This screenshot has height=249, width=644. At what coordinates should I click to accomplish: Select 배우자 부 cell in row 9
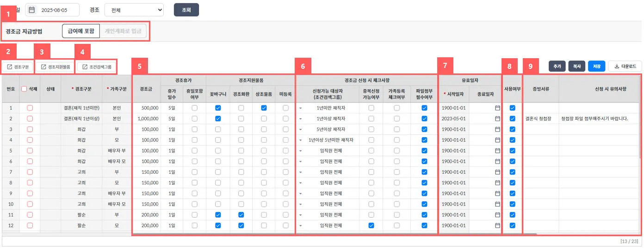116,193
